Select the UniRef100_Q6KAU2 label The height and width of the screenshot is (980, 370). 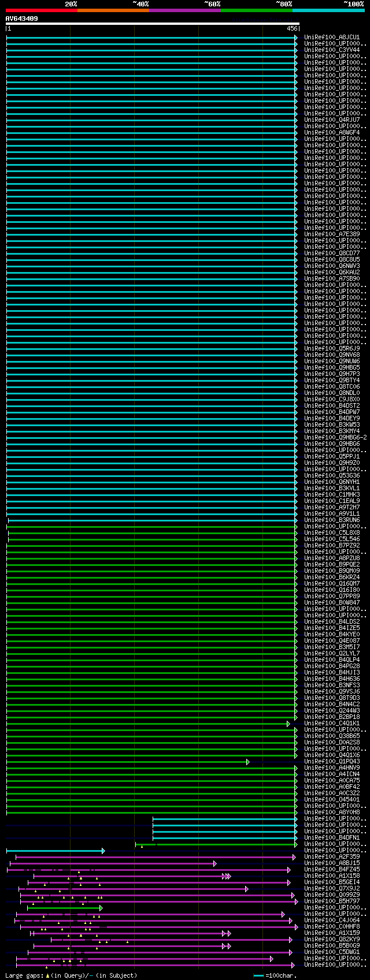tap(332, 273)
